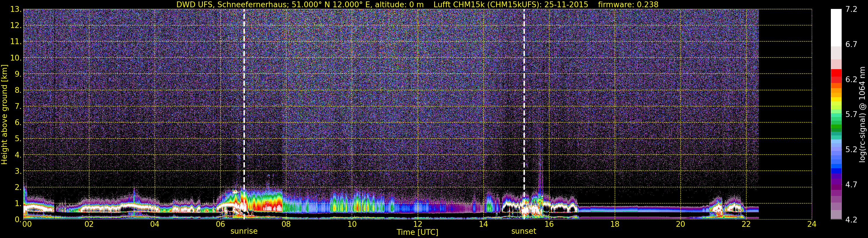Screen dimensions: 868x238
Task: Click the 02 tick label on time axis
Action: coord(89,224)
